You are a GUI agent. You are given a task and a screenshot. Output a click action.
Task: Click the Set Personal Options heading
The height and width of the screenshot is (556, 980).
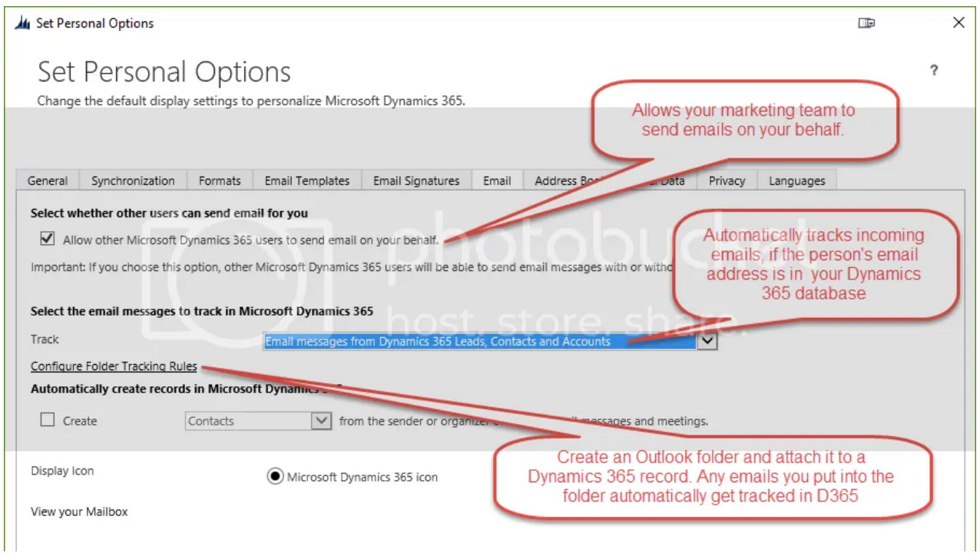tap(164, 72)
